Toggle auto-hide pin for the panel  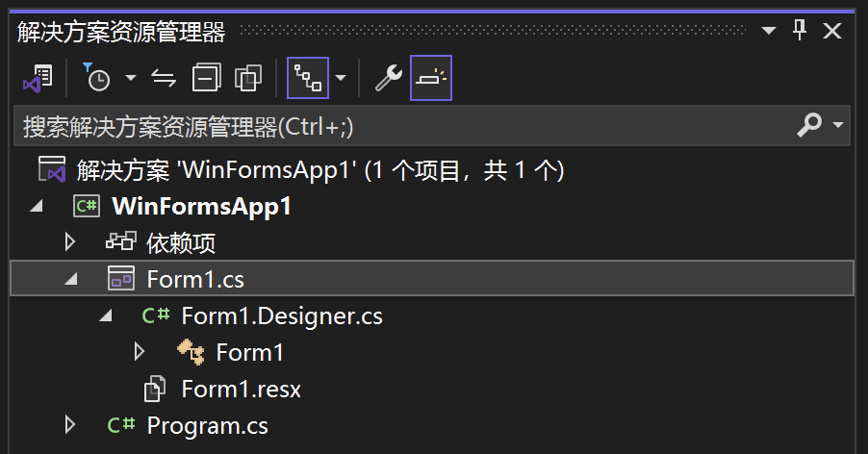(x=800, y=30)
